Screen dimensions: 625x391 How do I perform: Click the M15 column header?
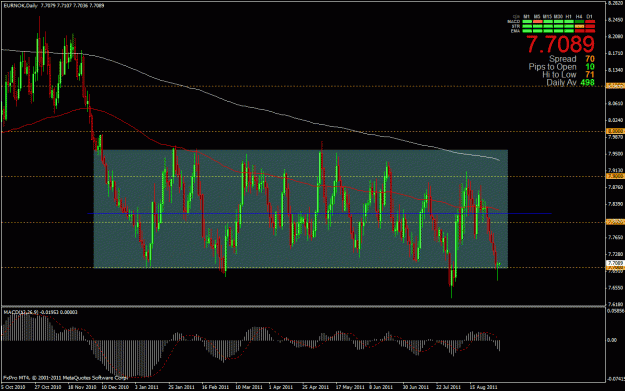point(548,17)
